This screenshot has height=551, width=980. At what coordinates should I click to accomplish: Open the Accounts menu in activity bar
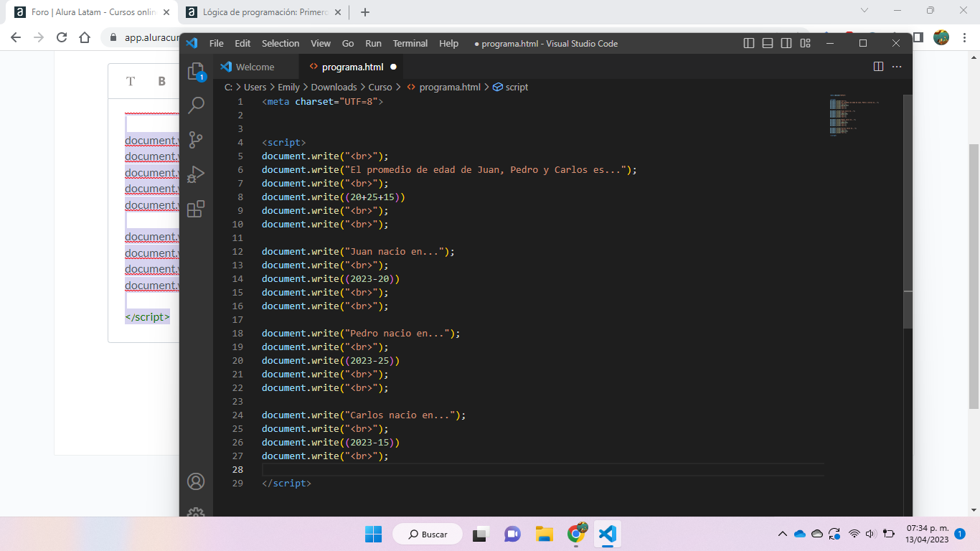pyautogui.click(x=196, y=481)
